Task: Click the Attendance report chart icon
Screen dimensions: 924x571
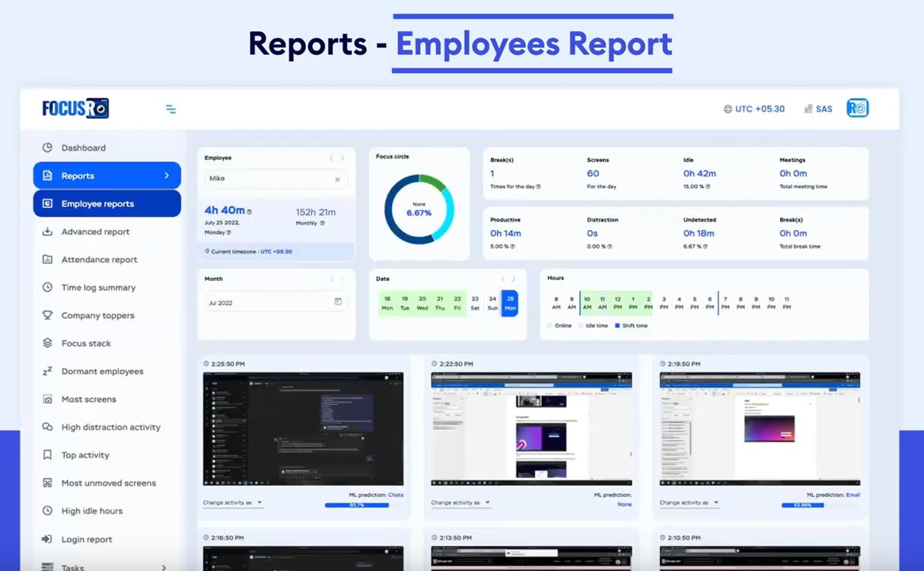Action: click(x=47, y=260)
